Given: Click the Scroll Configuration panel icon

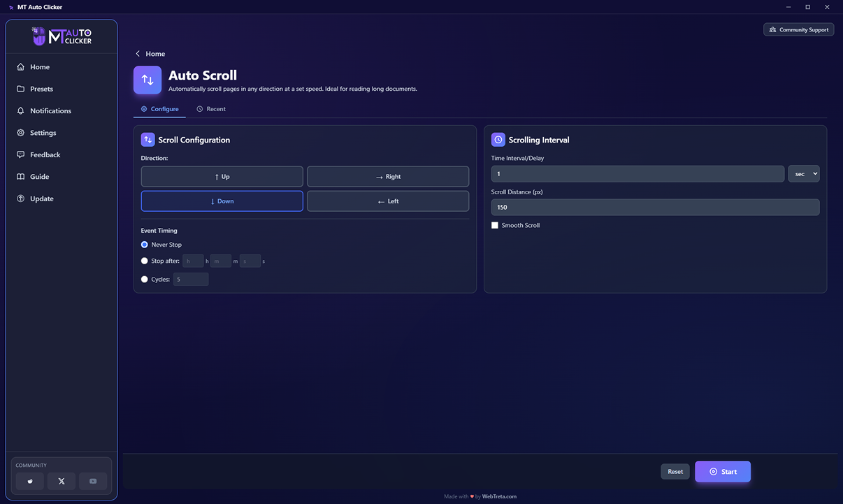Looking at the screenshot, I should [x=147, y=140].
